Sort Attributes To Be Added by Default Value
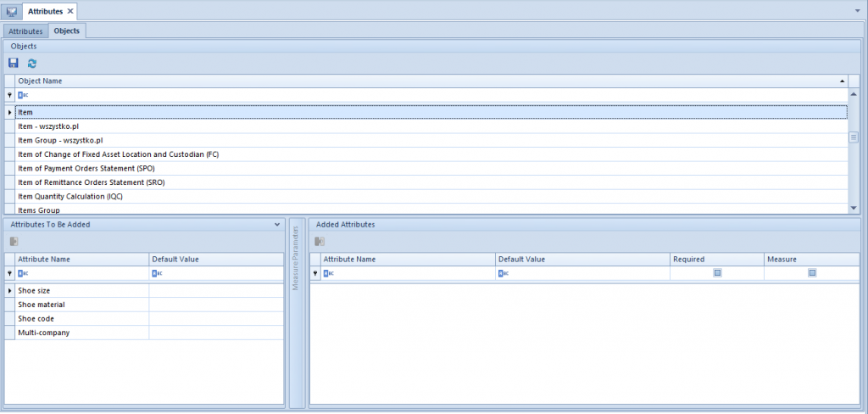Viewport: 868px width, 414px height. (x=216, y=260)
